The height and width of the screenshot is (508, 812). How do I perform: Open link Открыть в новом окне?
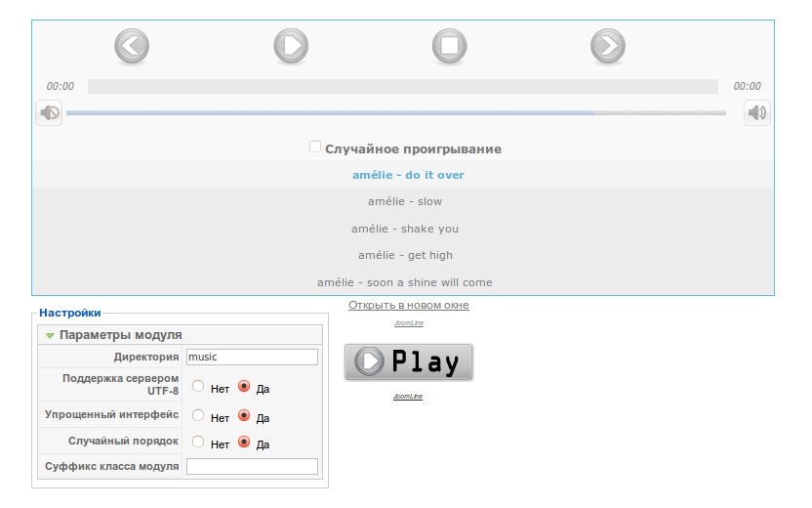point(408,305)
